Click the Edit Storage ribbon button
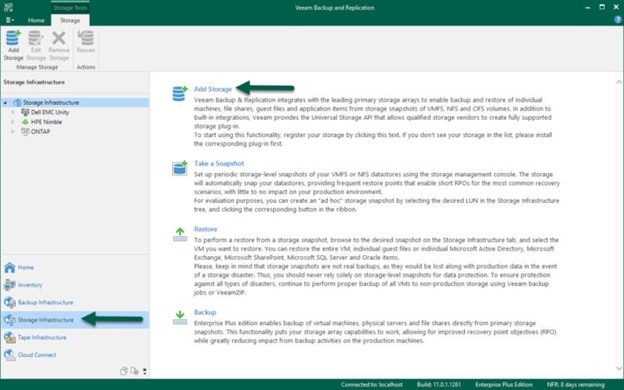 coord(35,45)
